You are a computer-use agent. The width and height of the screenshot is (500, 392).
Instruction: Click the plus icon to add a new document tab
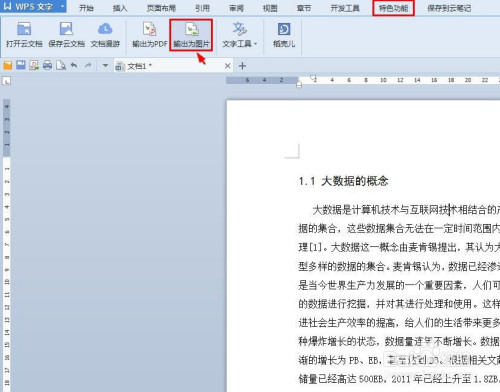(x=242, y=66)
